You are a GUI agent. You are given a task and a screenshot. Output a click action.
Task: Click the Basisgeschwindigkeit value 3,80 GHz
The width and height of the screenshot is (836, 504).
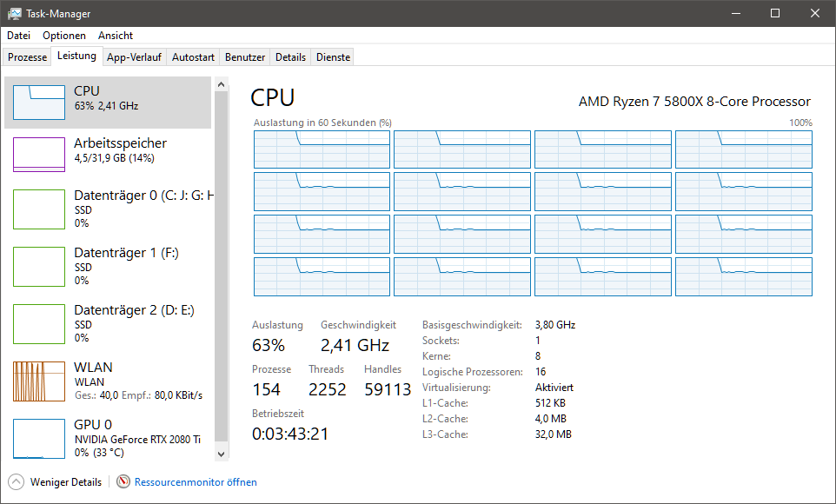[555, 325]
